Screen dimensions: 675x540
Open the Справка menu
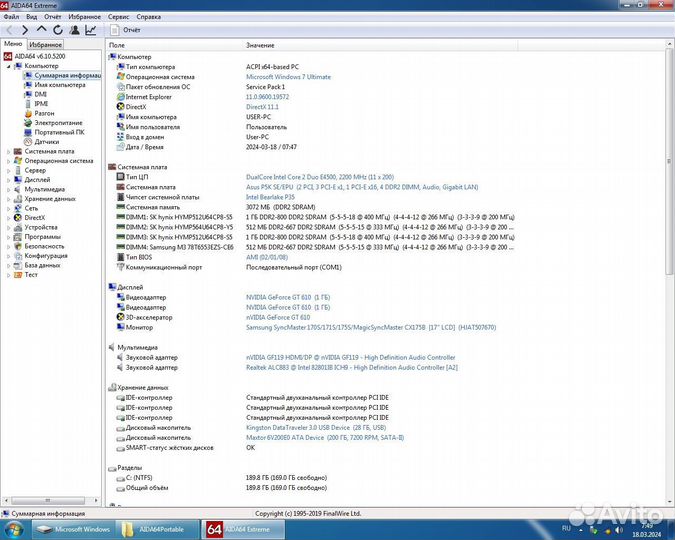point(149,17)
